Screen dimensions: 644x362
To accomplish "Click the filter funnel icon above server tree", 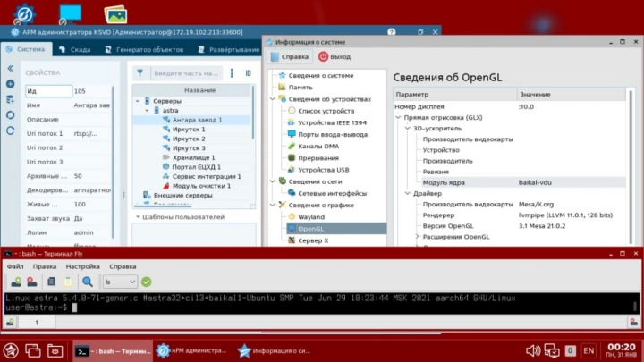I will pos(140,73).
